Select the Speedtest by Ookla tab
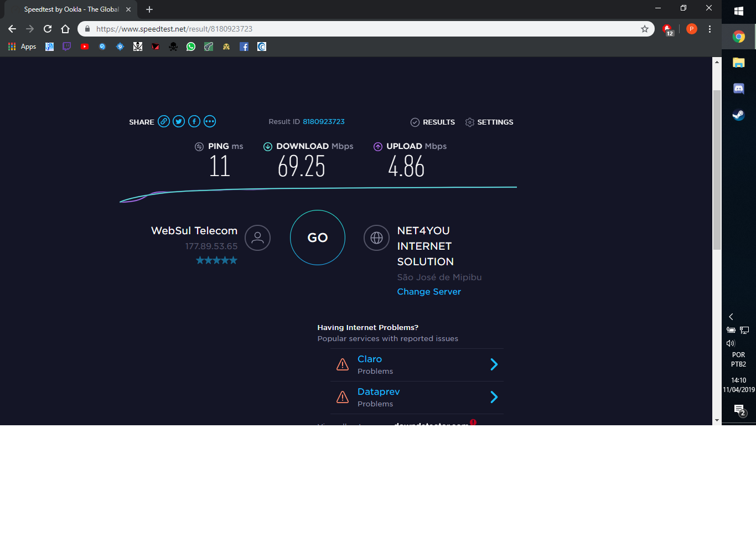 (71, 9)
